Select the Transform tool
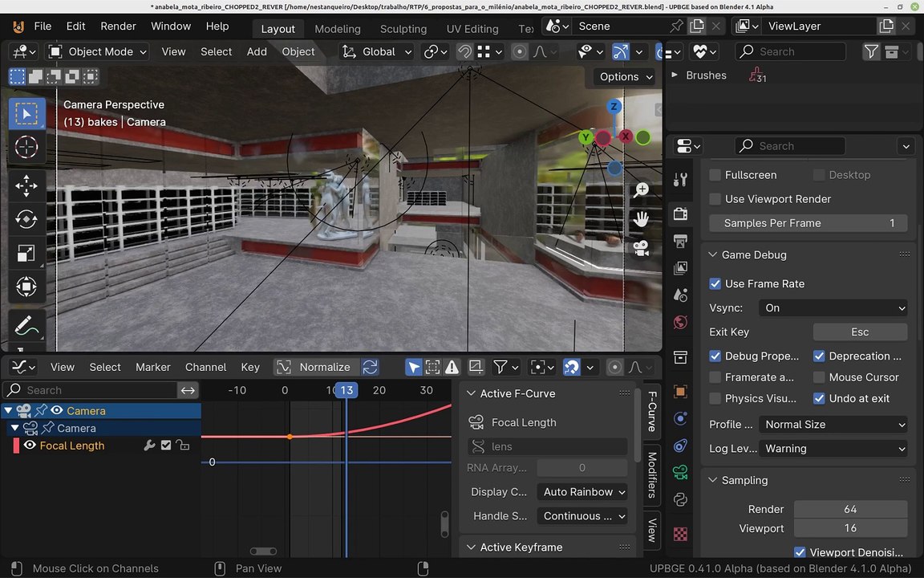Screen dimensions: 924x578 26,287
